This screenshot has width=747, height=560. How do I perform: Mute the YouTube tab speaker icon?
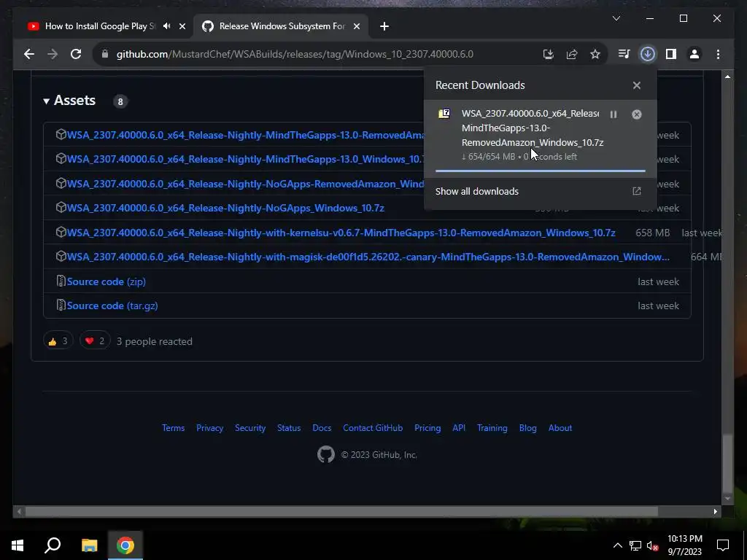point(167,26)
